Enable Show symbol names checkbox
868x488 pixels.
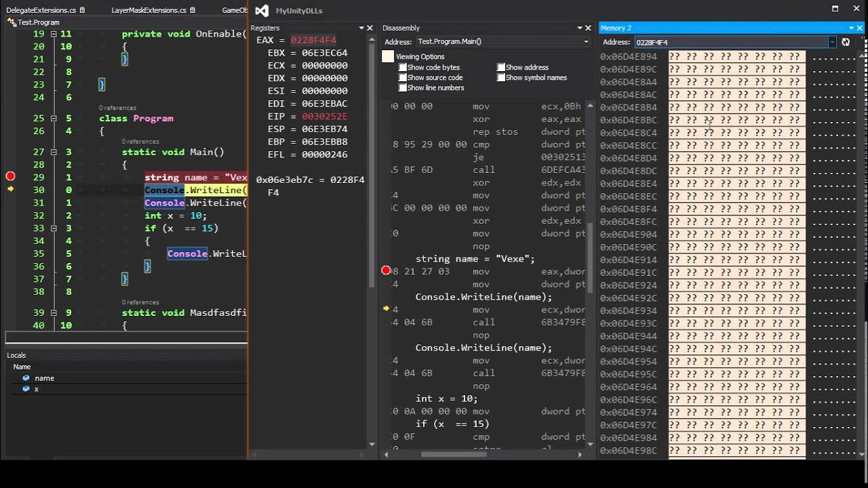coord(501,77)
